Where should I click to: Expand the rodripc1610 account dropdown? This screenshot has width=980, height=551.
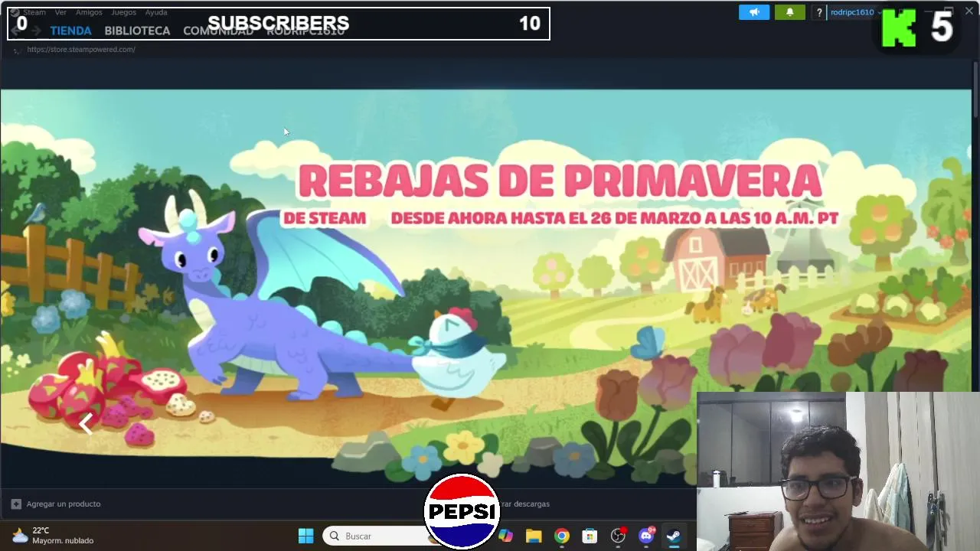[854, 12]
